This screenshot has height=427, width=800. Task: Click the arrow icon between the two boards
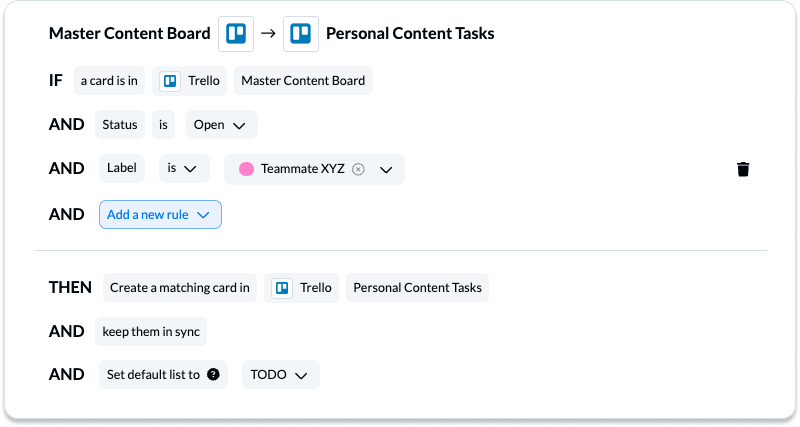[268, 34]
